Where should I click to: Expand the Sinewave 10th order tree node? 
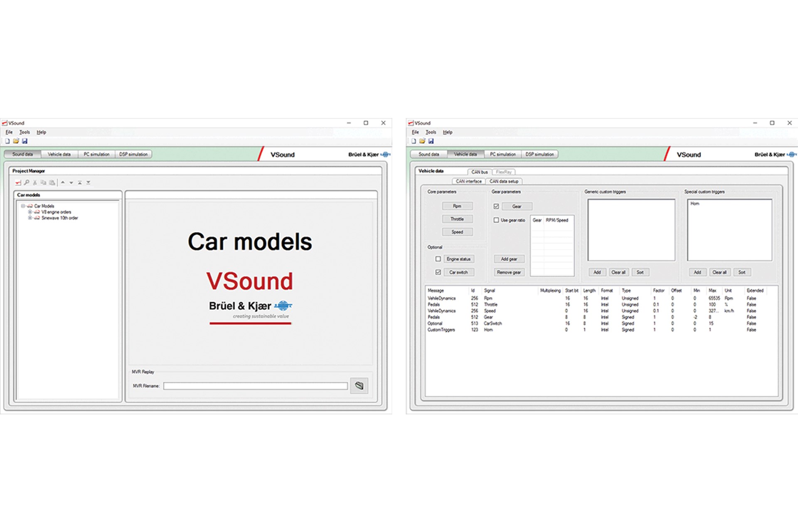tap(30, 218)
